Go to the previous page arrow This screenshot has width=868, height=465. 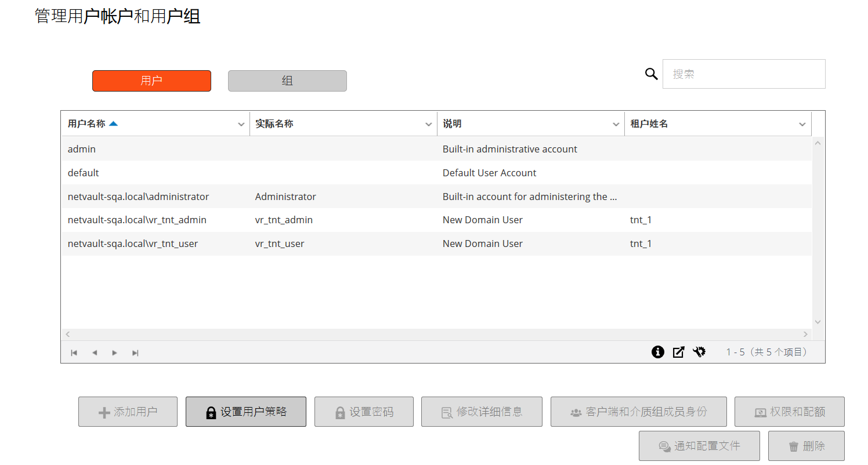95,353
